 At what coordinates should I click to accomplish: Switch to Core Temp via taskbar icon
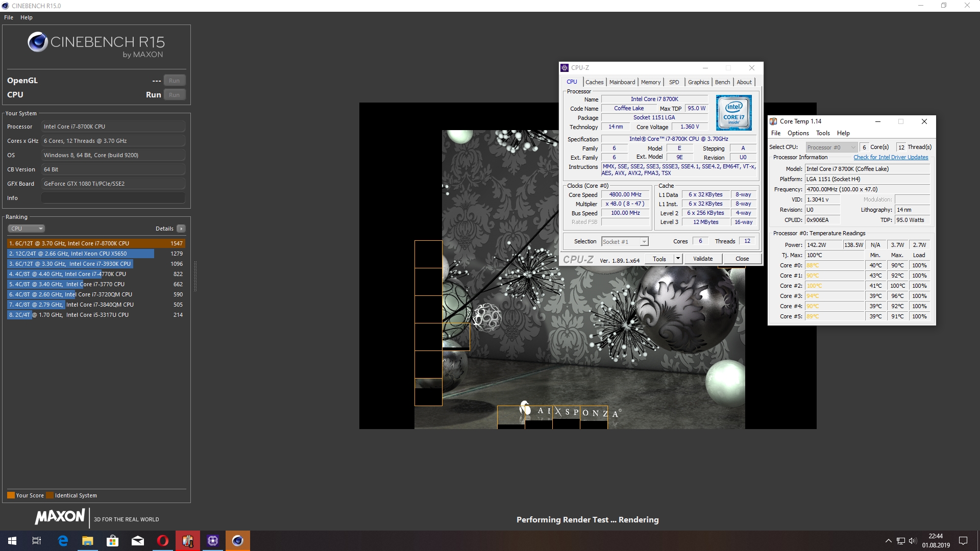click(x=187, y=541)
